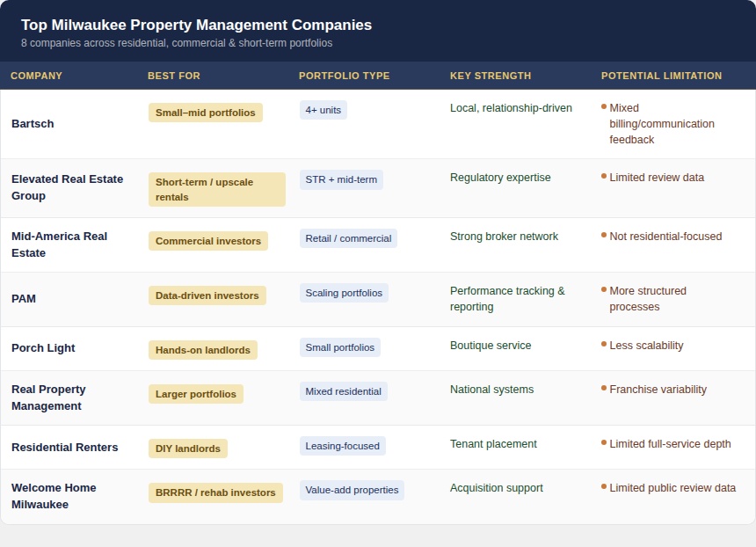
Task: Click the BRRRR / rehab investors badge
Action: point(215,492)
